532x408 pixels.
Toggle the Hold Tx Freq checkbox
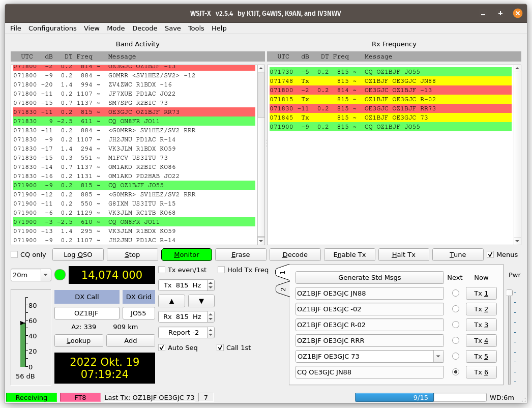coord(221,270)
